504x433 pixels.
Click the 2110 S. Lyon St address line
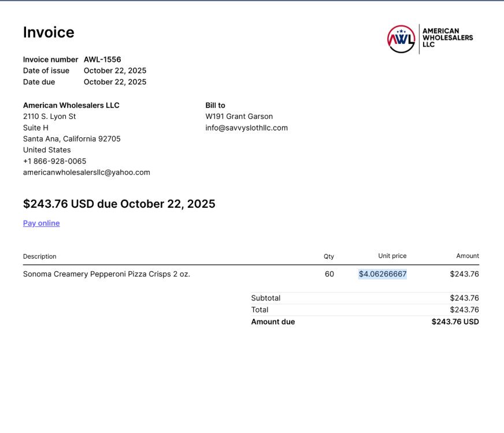tap(49, 117)
